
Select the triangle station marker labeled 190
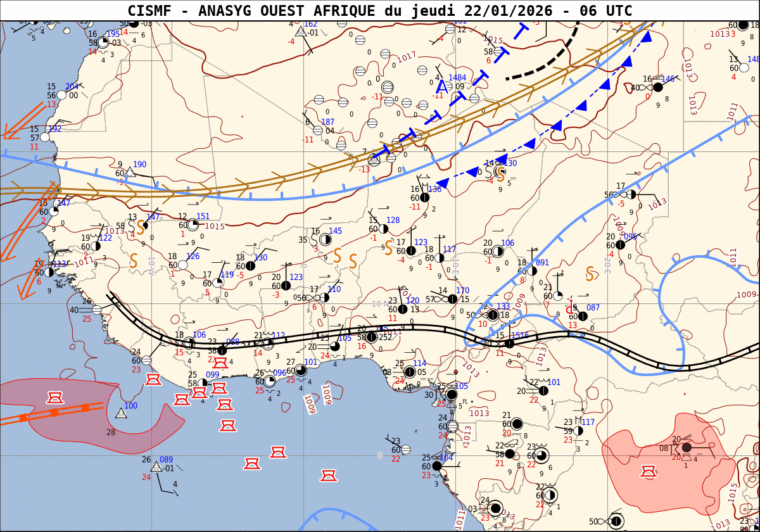coord(130,172)
